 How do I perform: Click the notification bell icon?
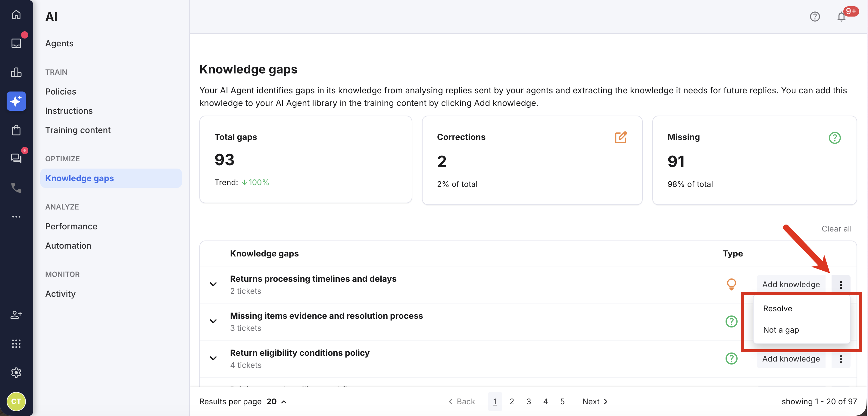(841, 17)
